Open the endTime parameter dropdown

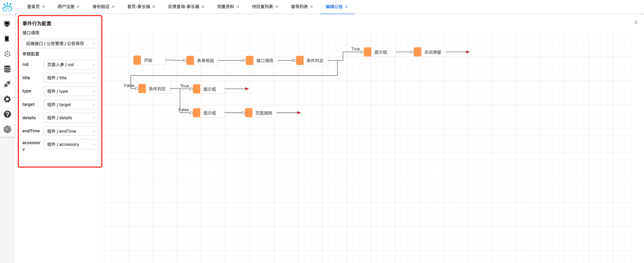pos(71,131)
